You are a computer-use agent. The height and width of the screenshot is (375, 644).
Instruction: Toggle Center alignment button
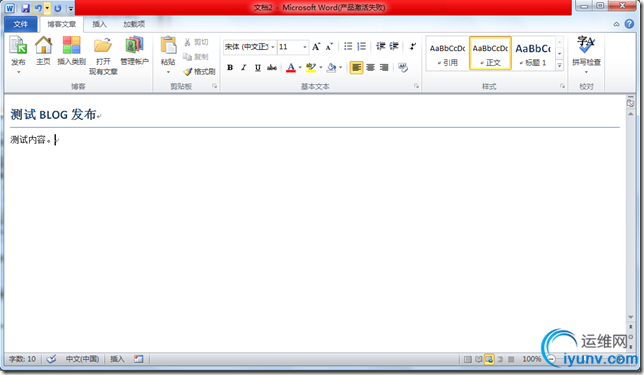pyautogui.click(x=370, y=67)
